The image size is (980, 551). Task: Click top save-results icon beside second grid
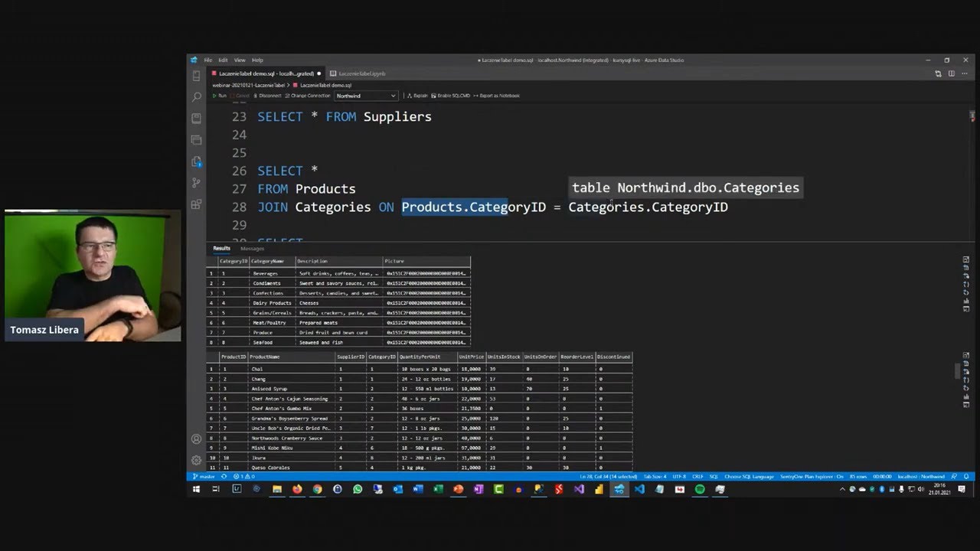[x=966, y=356]
